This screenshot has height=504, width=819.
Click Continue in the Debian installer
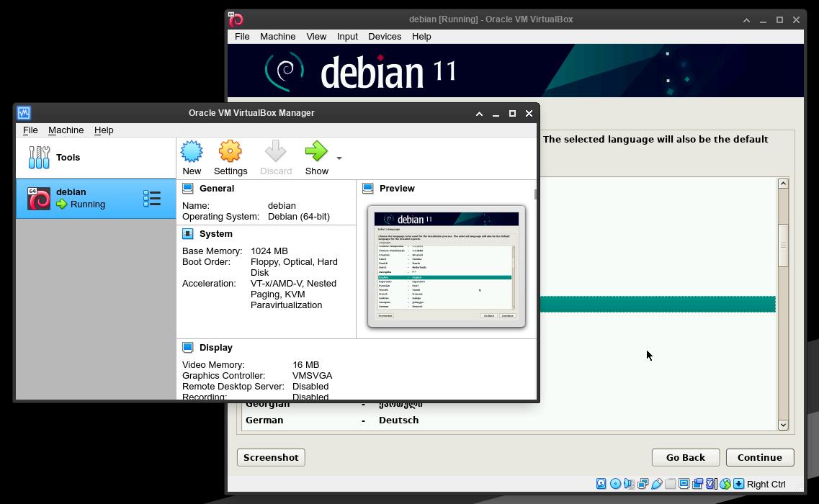point(760,457)
